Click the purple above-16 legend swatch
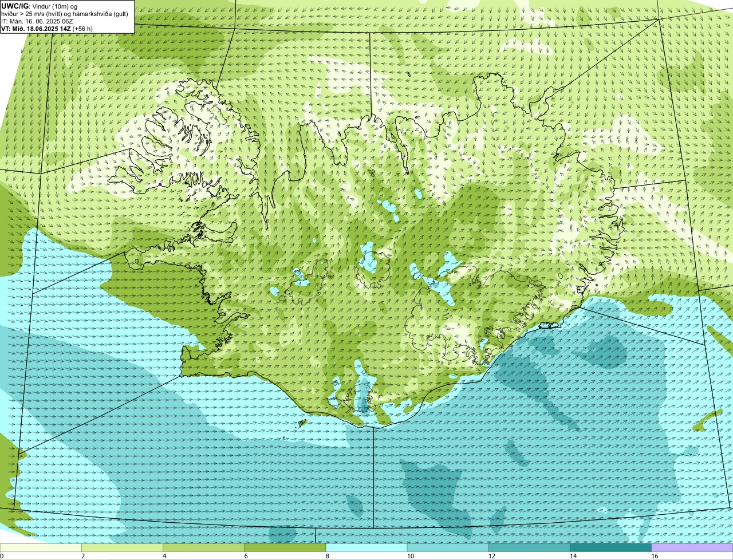733x560 pixels. (x=692, y=547)
